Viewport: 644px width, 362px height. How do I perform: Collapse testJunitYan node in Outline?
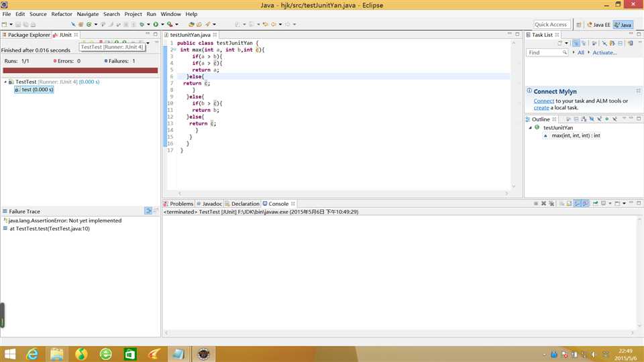530,127
